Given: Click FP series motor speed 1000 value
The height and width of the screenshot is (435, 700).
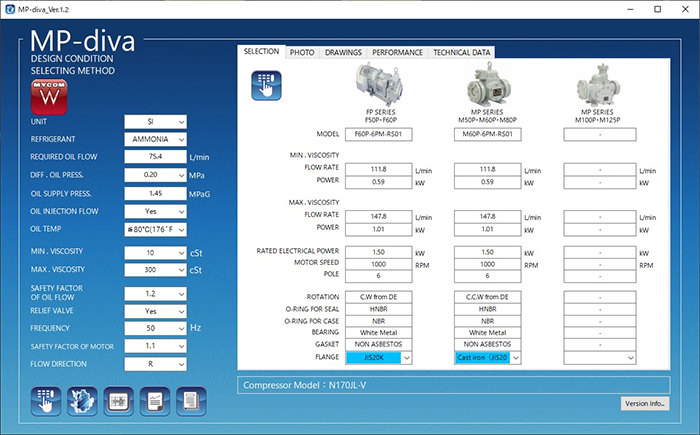Looking at the screenshot, I should pyautogui.click(x=379, y=264).
